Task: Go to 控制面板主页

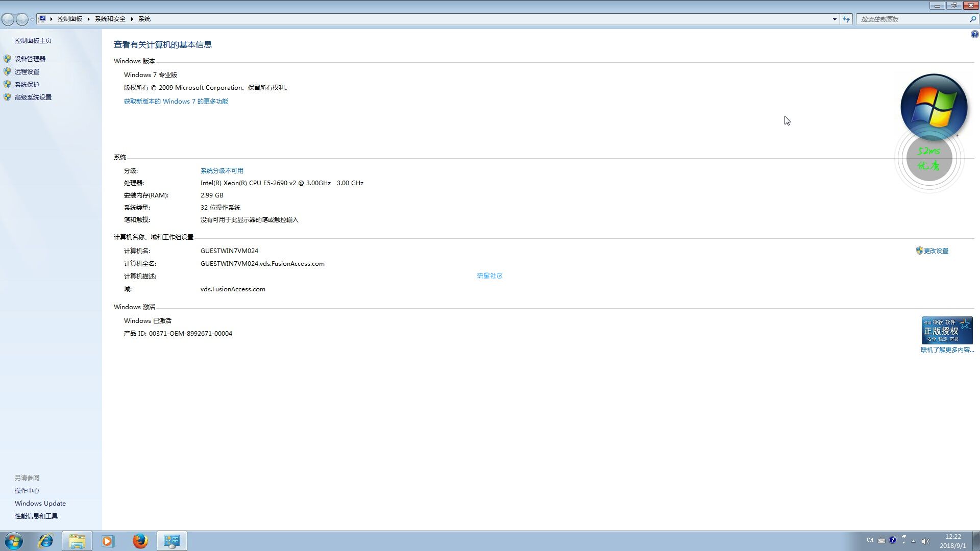Action: [x=33, y=40]
